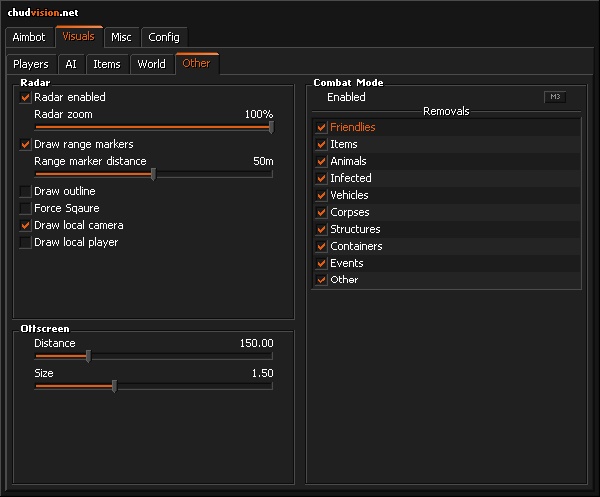Click the Offscreen Distance slider handle
The height and width of the screenshot is (497, 600).
click(x=88, y=356)
